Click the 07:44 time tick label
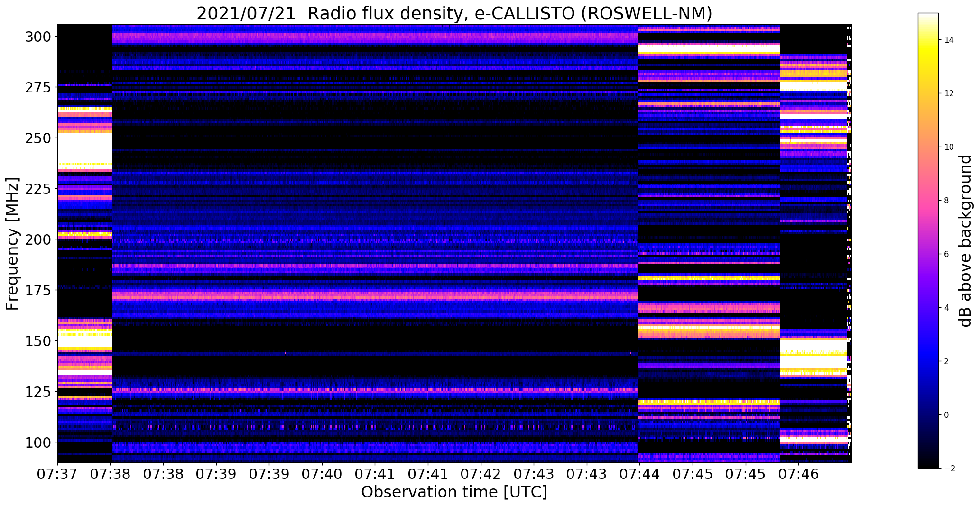The height and width of the screenshot is (506, 980). pos(639,474)
